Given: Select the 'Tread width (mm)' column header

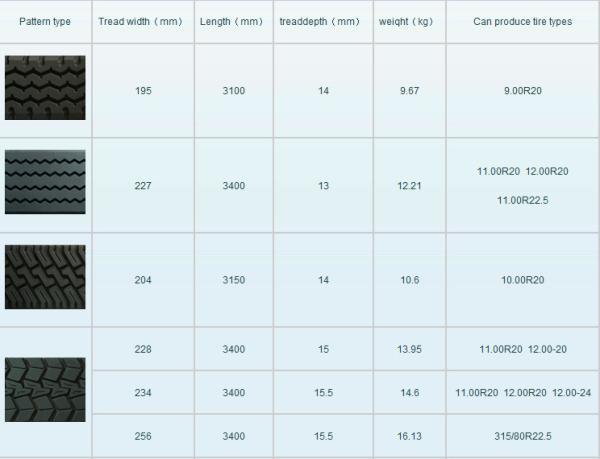Looking at the screenshot, I should pos(140,21).
